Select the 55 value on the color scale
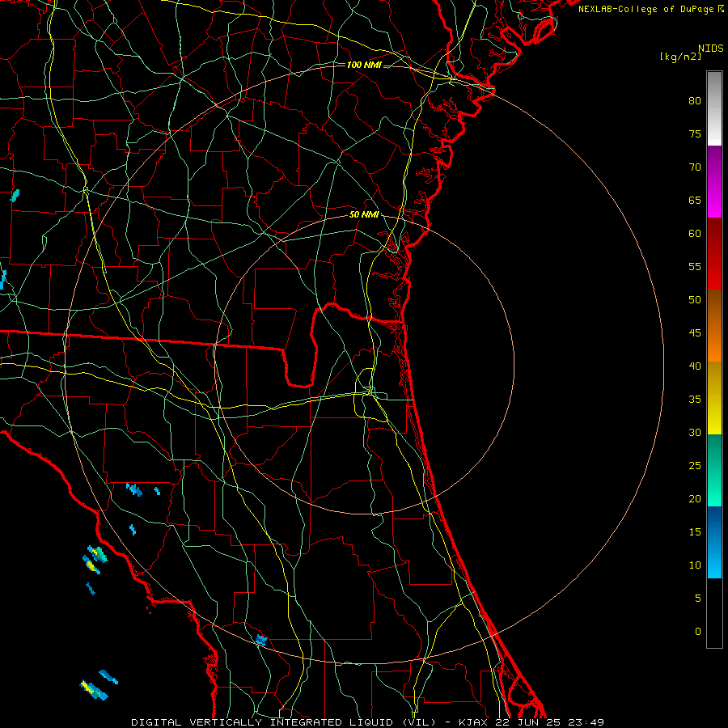728x728 pixels. point(695,266)
